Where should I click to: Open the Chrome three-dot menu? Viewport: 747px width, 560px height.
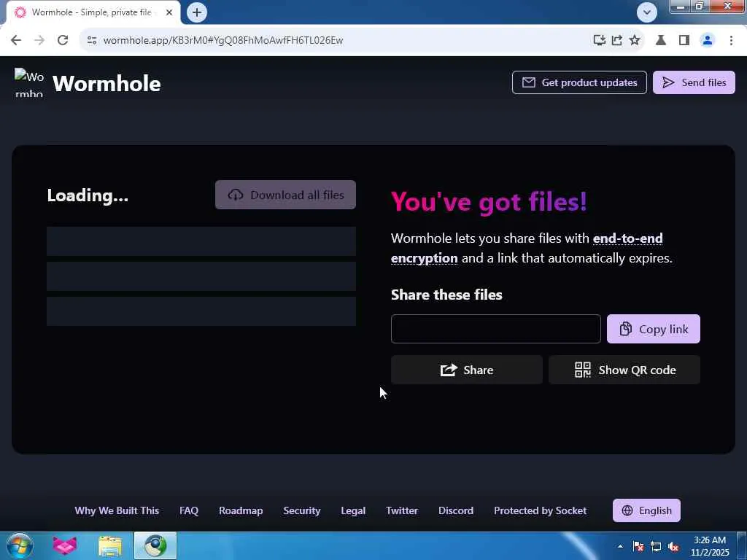click(731, 41)
